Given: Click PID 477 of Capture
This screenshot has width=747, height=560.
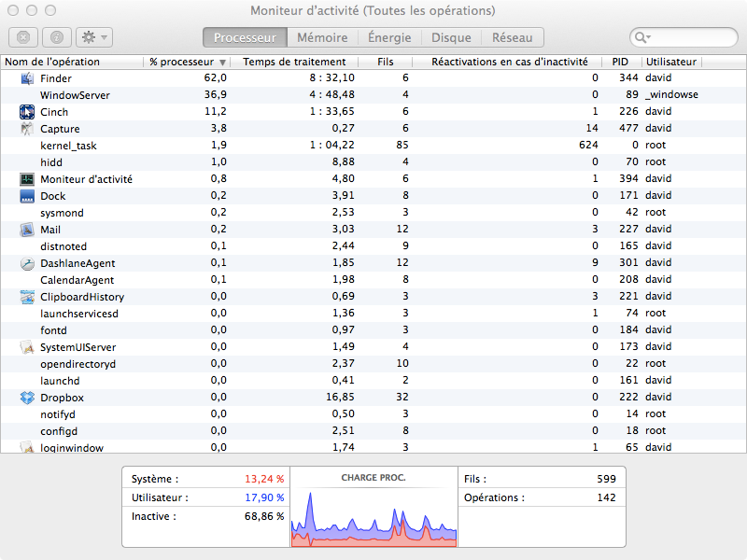Looking at the screenshot, I should (628, 128).
